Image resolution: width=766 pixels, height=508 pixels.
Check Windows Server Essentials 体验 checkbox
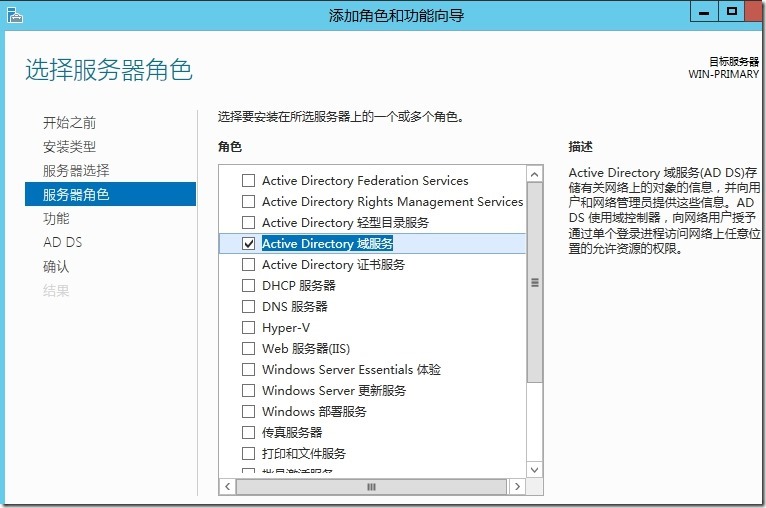pos(249,370)
